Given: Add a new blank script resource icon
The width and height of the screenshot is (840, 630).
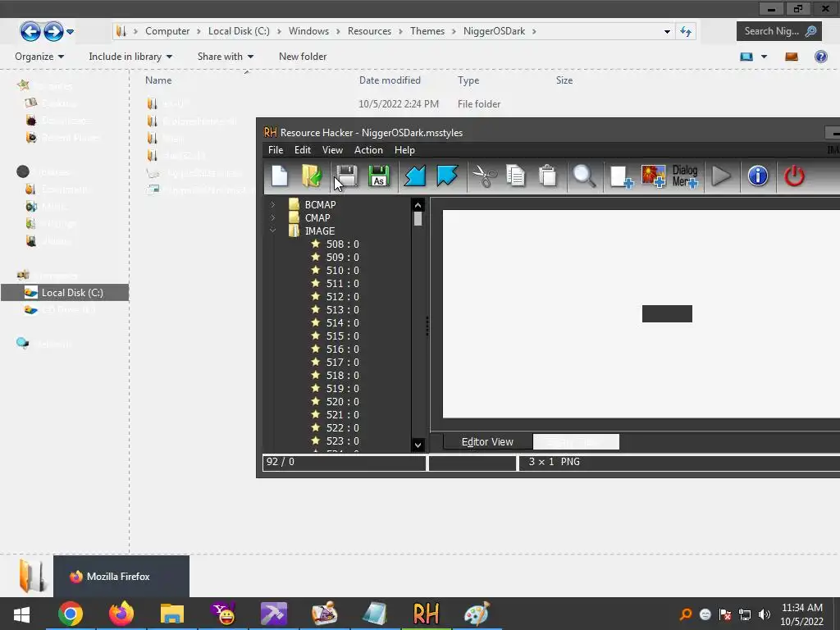Looking at the screenshot, I should (x=622, y=177).
